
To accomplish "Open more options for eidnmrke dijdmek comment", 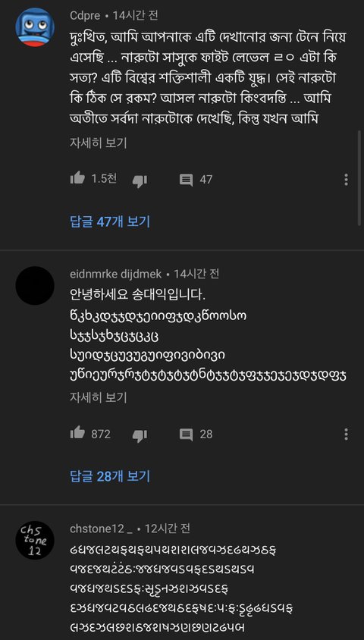I will coord(346,435).
